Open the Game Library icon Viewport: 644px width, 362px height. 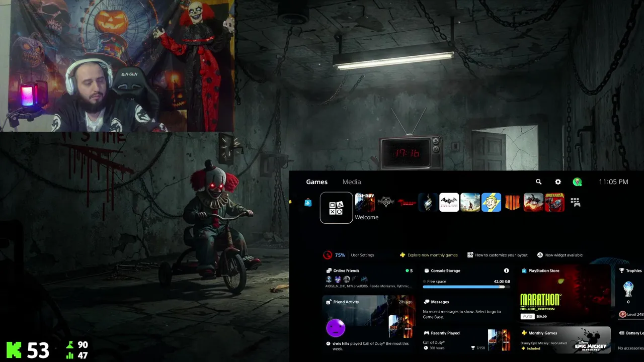pyautogui.click(x=576, y=203)
